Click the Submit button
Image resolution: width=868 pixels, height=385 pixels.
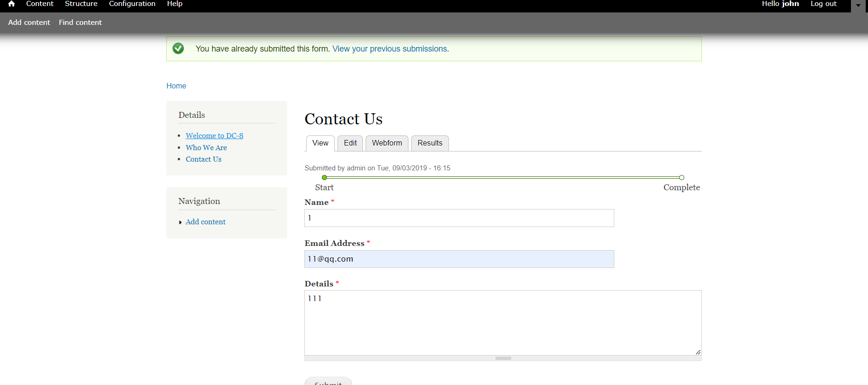[328, 381]
